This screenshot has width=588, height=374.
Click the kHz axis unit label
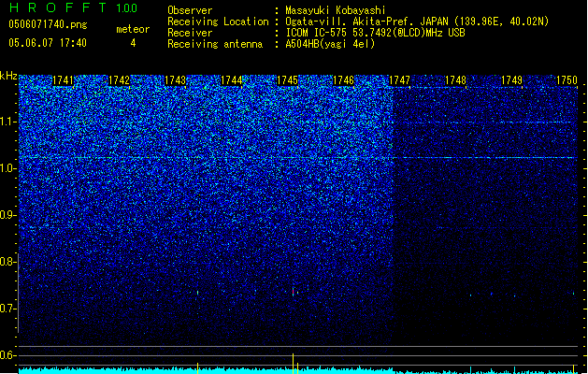click(x=8, y=76)
